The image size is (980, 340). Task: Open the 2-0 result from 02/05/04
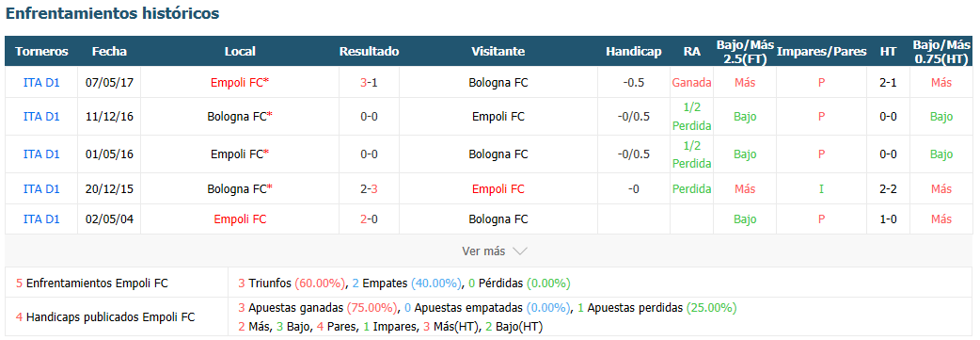pos(369,219)
